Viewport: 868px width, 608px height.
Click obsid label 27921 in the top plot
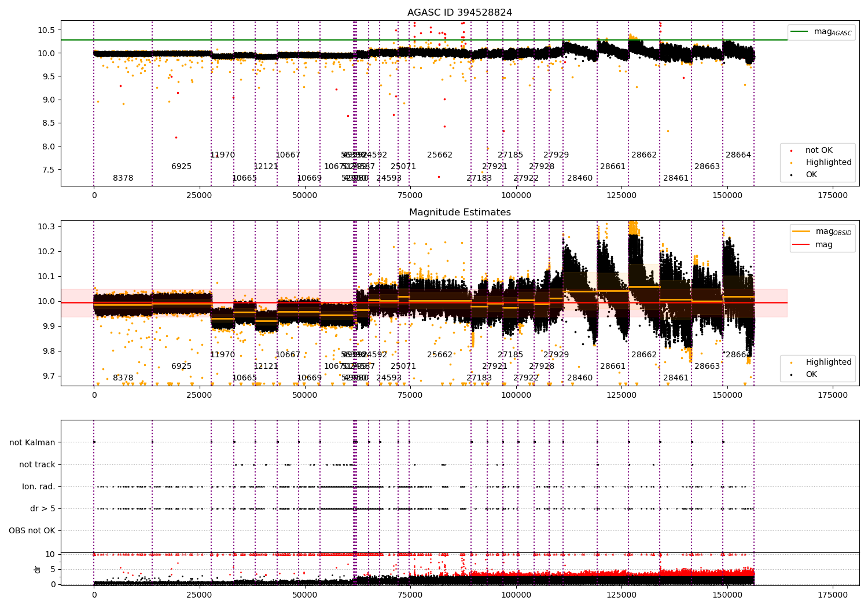pyautogui.click(x=495, y=167)
